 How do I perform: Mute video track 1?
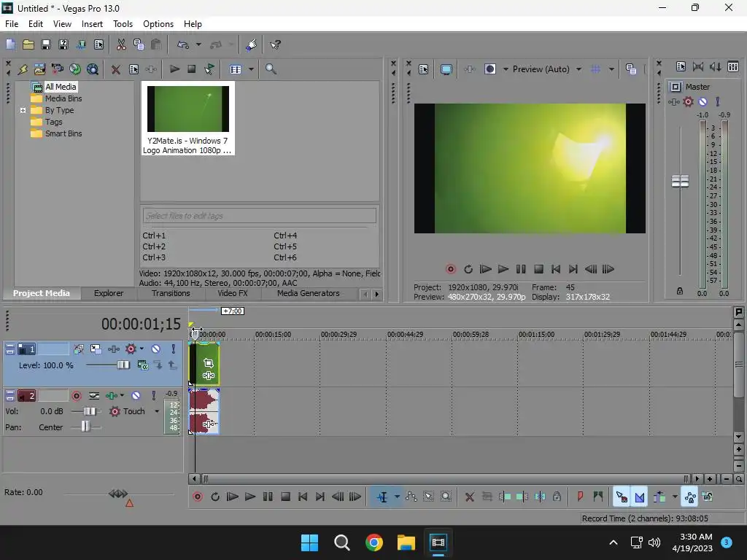pos(156,349)
